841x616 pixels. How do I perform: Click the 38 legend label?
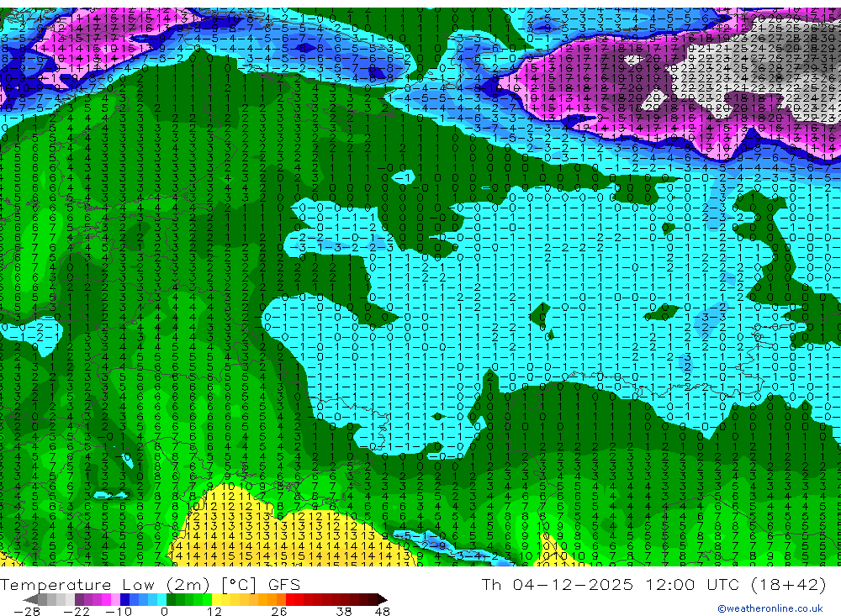point(344,612)
